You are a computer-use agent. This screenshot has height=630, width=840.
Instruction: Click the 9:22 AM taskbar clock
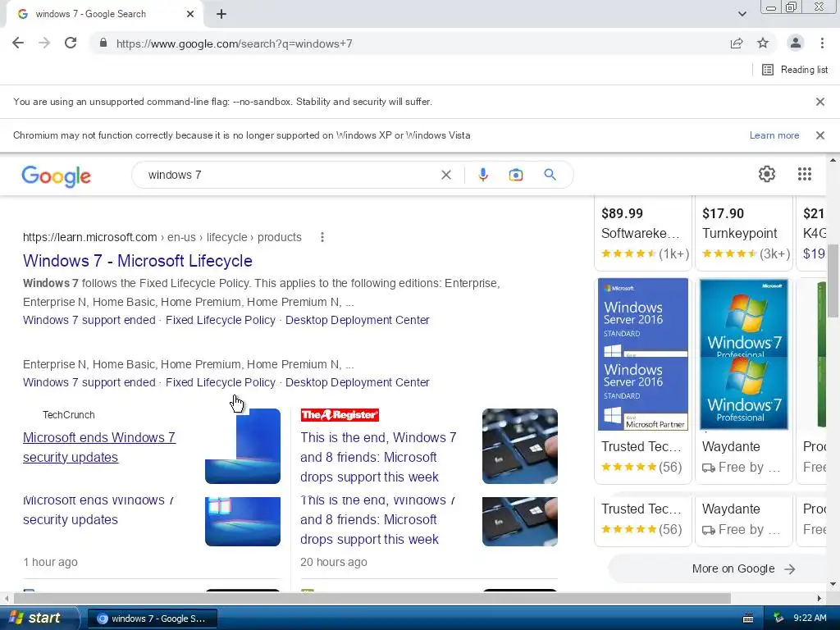810,619
